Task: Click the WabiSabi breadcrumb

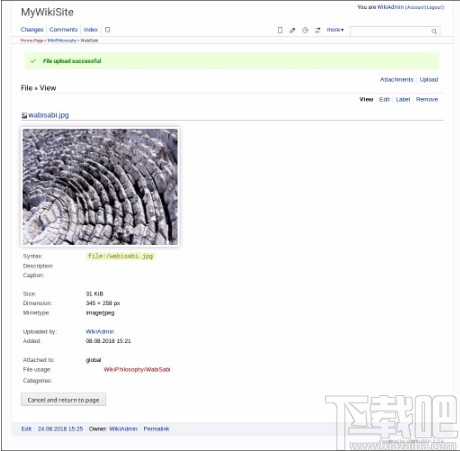Action: [x=89, y=40]
